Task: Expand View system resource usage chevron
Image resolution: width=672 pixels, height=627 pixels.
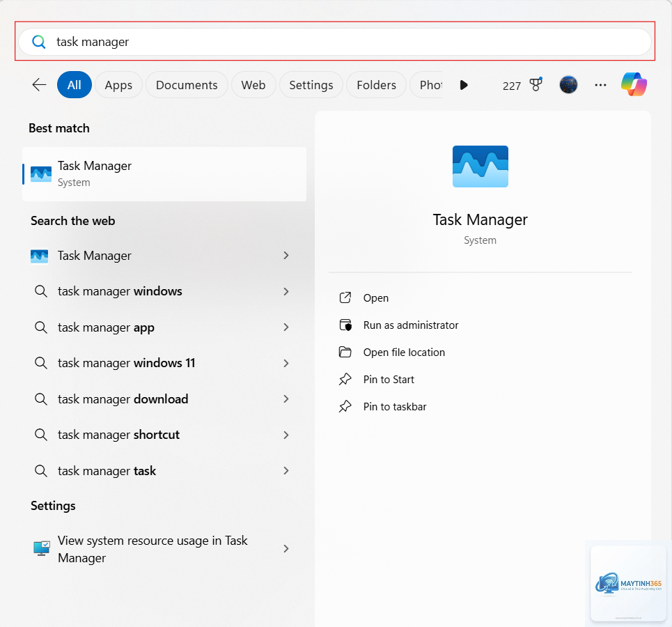Action: click(x=286, y=548)
